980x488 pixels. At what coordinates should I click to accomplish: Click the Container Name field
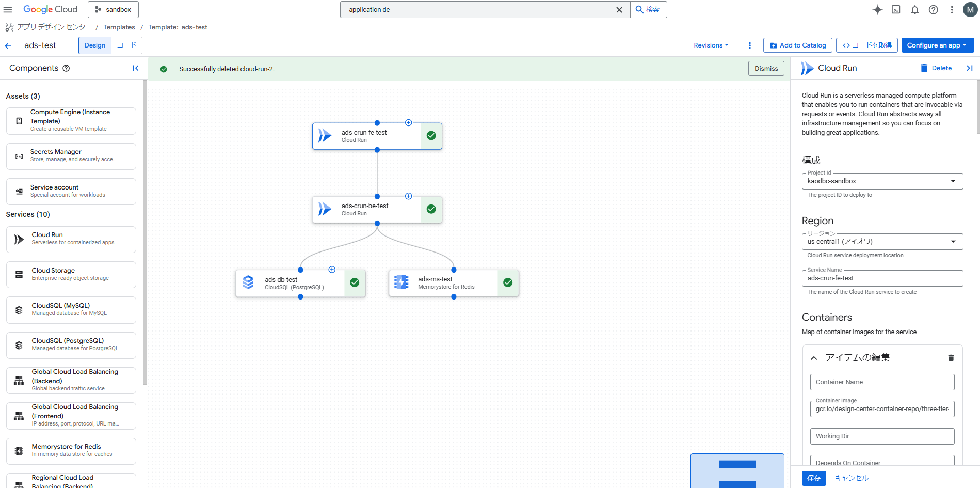882,382
